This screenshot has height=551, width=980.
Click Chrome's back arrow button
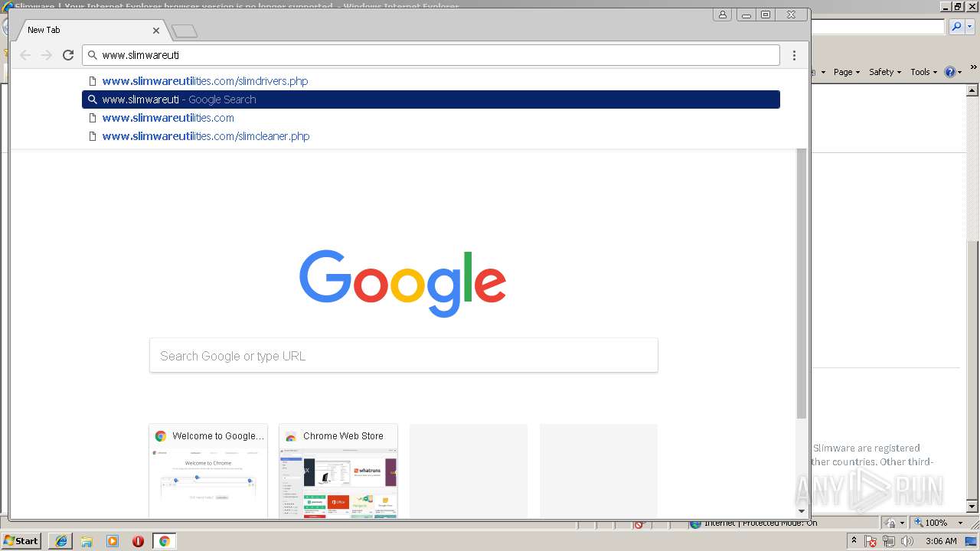25,55
